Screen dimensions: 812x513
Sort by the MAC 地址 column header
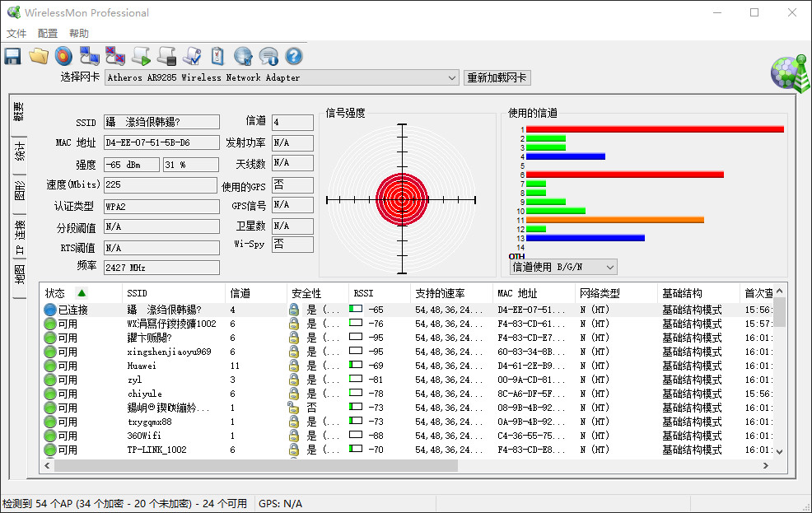534,293
